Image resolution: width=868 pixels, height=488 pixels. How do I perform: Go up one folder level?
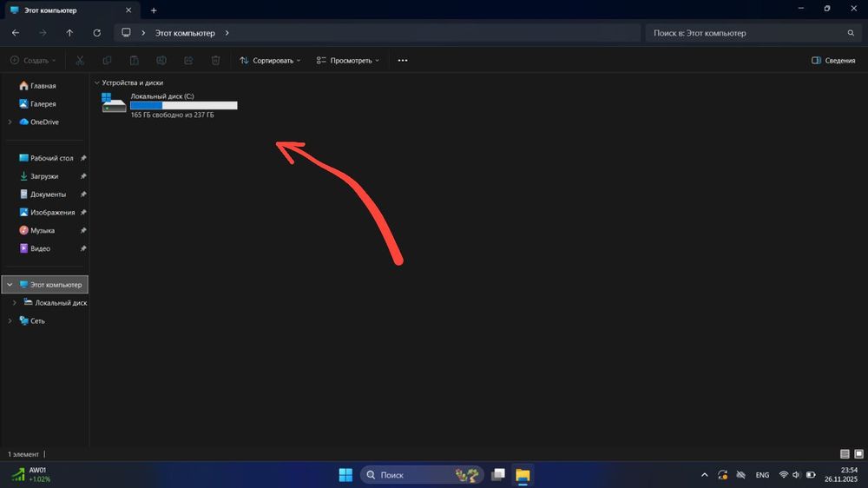pyautogui.click(x=69, y=33)
